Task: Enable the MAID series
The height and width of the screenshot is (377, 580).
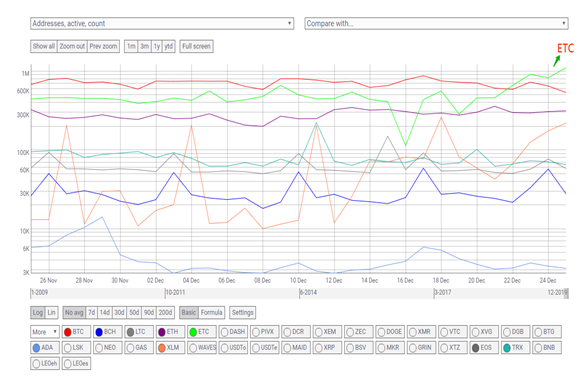Action: click(x=296, y=348)
